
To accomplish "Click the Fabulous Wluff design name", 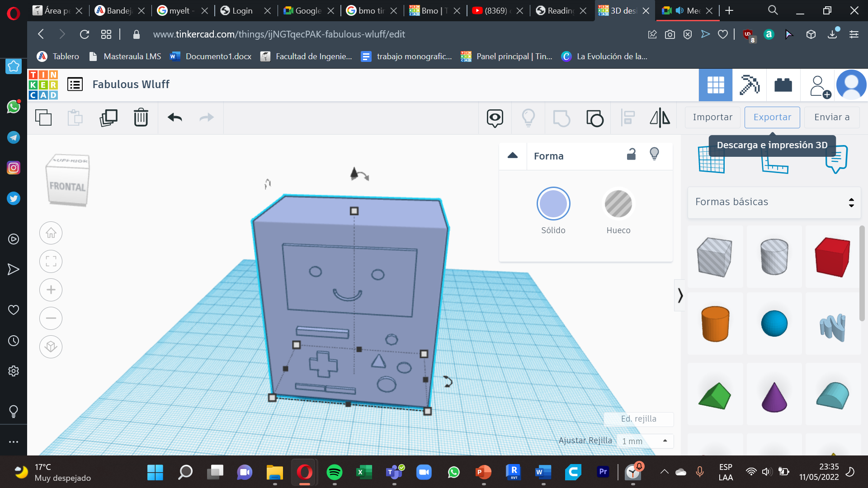I will click(x=131, y=84).
